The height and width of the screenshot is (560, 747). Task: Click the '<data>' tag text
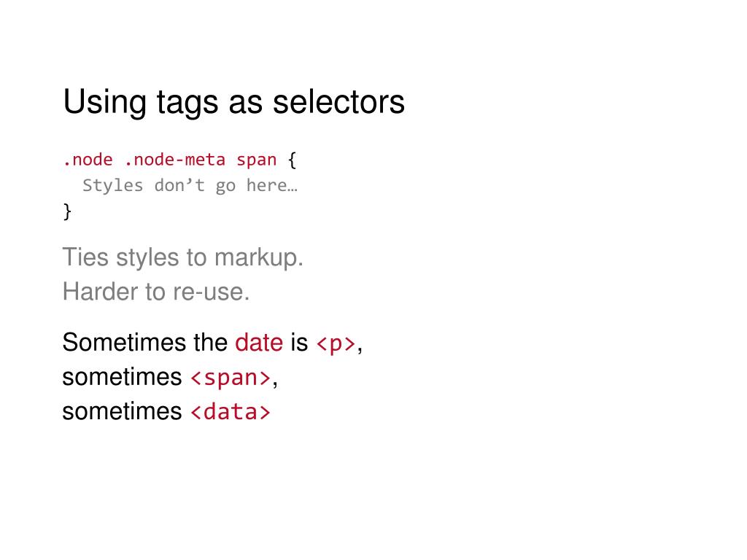click(x=231, y=412)
